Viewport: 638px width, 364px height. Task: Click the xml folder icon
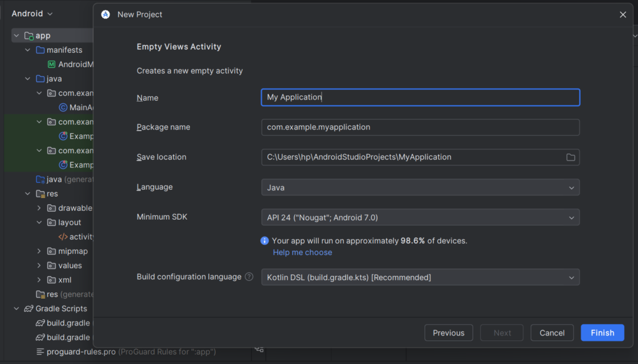click(x=51, y=280)
